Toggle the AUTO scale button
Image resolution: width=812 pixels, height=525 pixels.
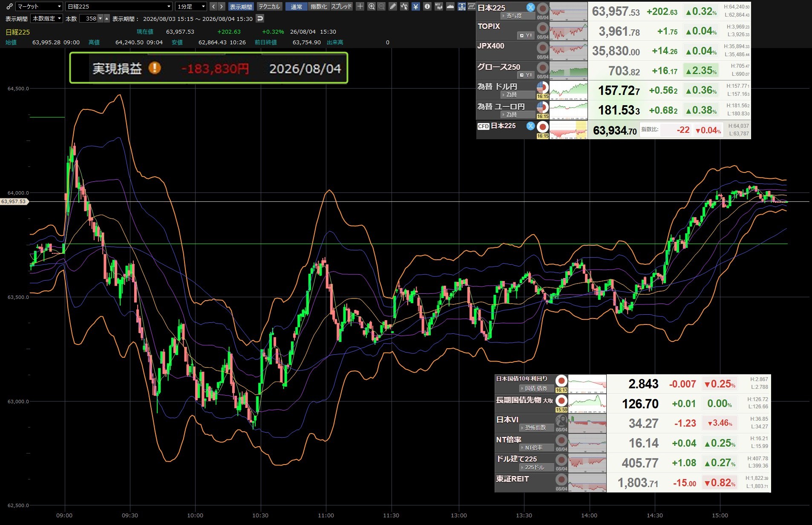461,6
